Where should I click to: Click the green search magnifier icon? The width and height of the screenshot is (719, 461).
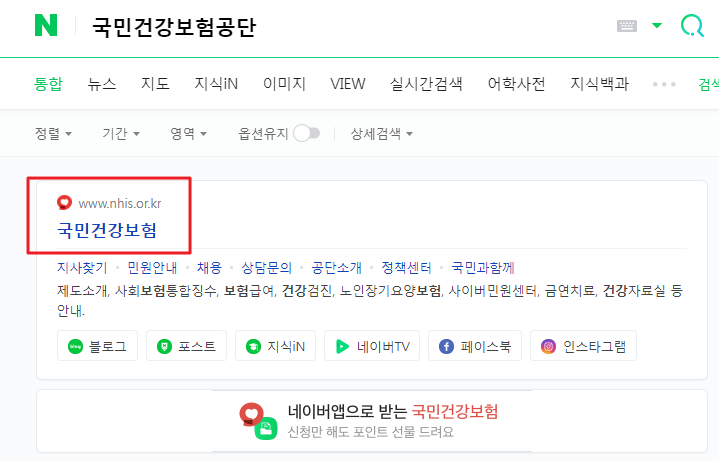coord(691,25)
